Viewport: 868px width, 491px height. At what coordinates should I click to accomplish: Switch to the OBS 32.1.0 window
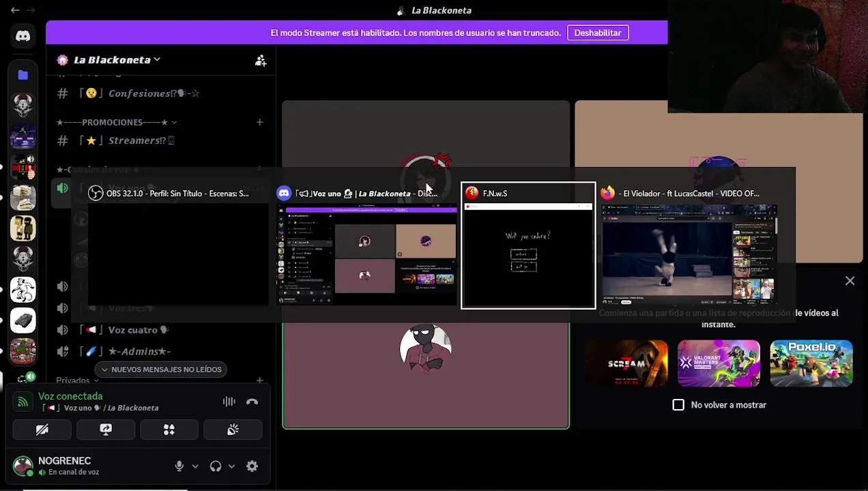[x=178, y=245]
